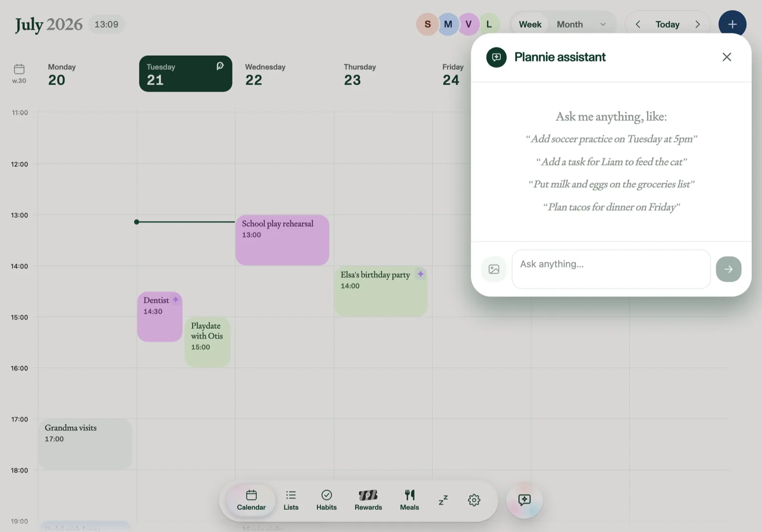Image resolution: width=762 pixels, height=532 pixels.
Task: Open the Lists section
Action: tap(291, 500)
